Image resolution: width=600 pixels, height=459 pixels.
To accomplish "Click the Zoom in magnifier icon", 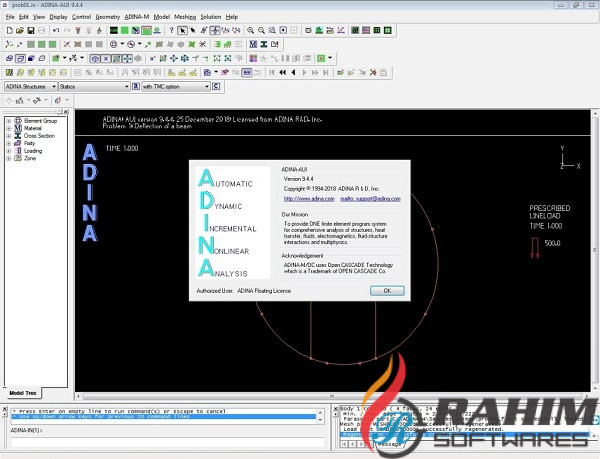I will click(250, 30).
